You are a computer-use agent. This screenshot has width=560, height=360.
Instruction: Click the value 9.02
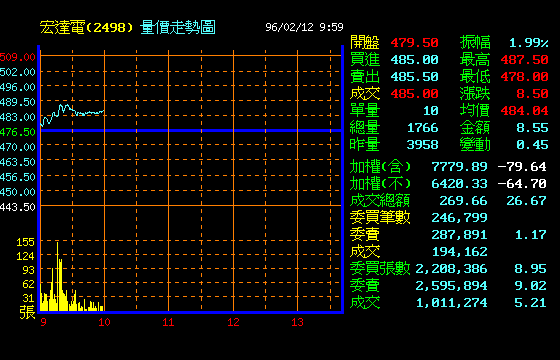(531, 285)
